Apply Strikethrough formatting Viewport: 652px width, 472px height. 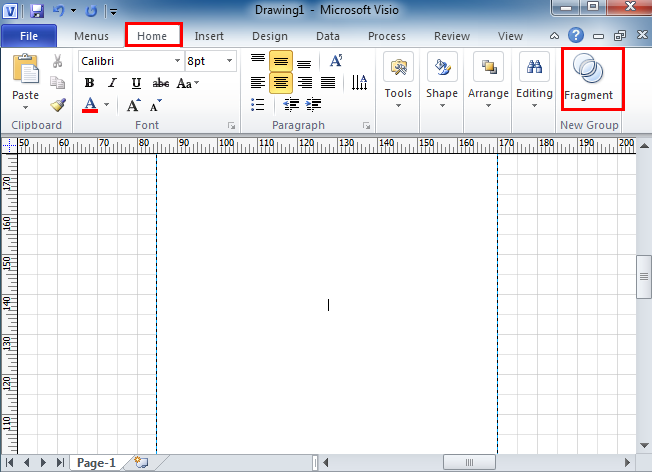[161, 83]
